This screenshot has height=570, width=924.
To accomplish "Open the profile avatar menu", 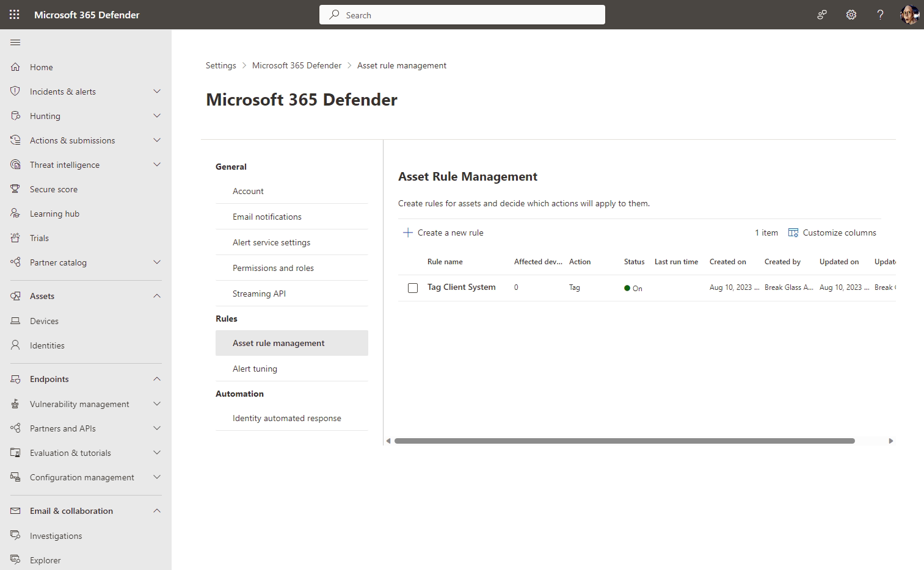I will coord(909,14).
